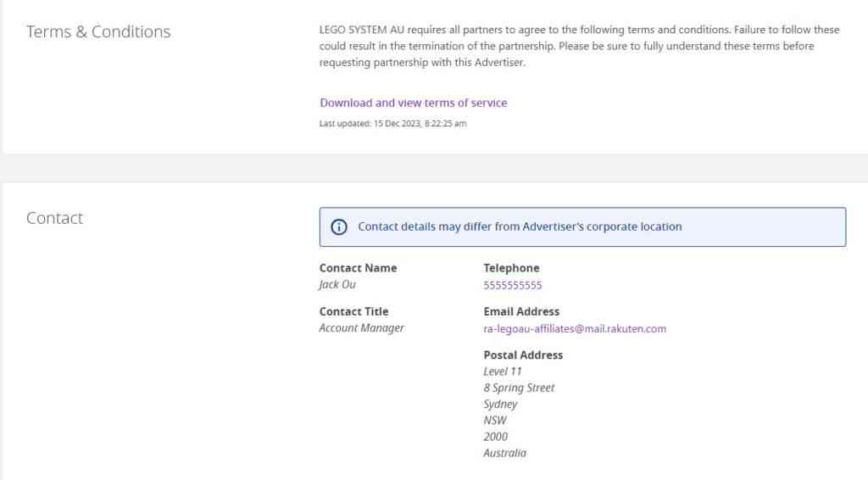Click the Contact Title label

(x=353, y=312)
